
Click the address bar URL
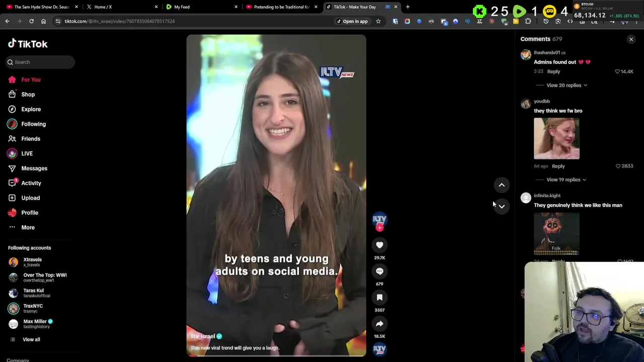[x=119, y=21]
